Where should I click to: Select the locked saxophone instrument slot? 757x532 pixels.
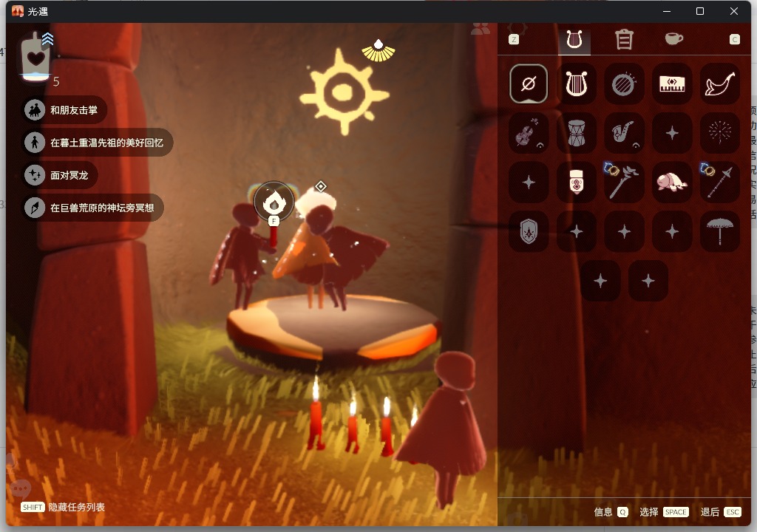tap(624, 133)
